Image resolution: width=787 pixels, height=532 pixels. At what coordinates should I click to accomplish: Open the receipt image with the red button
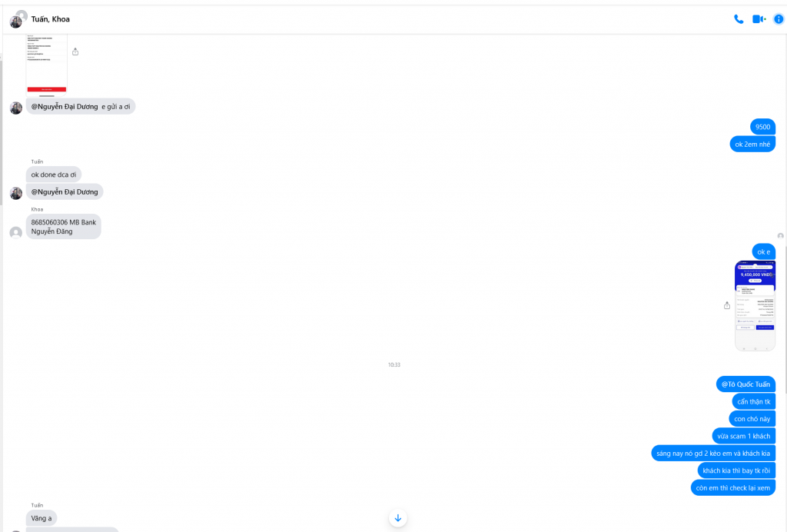pyautogui.click(x=47, y=65)
